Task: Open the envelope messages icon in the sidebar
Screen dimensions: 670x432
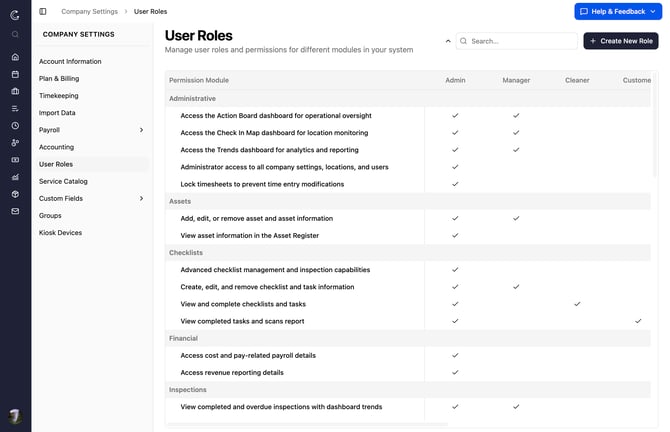Action: tap(15, 211)
